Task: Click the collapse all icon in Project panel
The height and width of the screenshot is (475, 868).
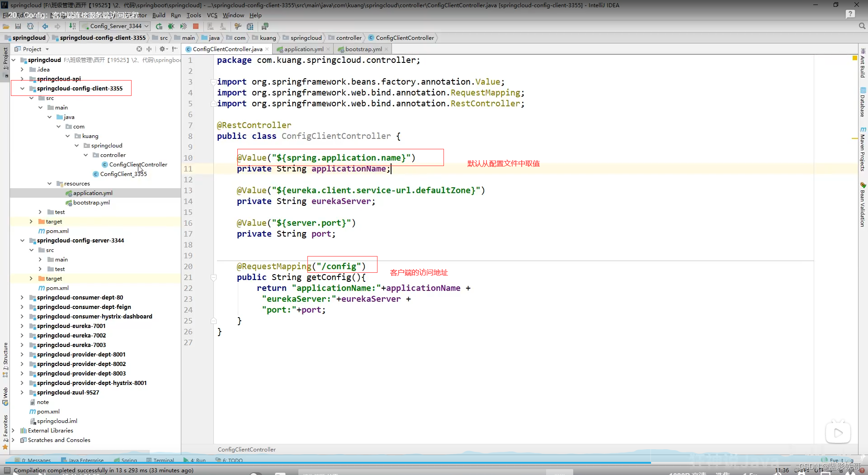Action: point(149,49)
